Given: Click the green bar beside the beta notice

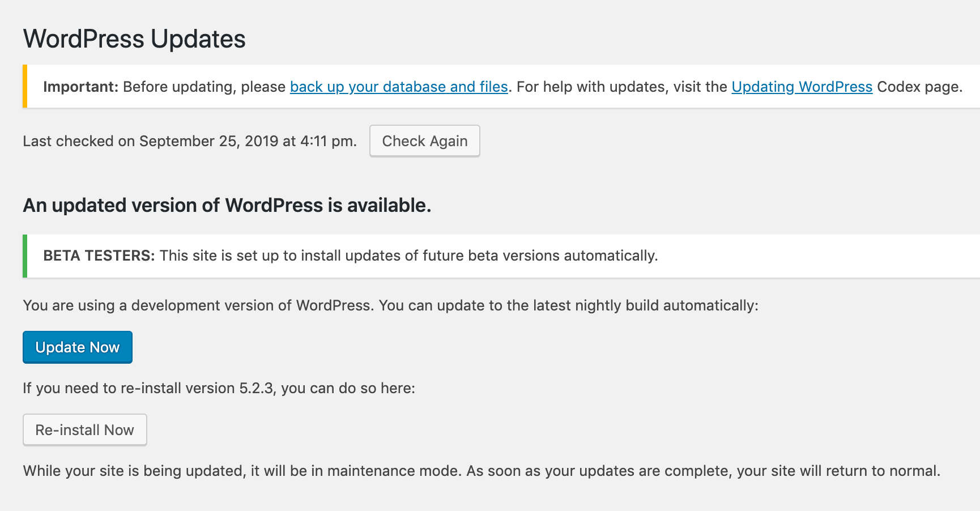Looking at the screenshot, I should coord(25,255).
